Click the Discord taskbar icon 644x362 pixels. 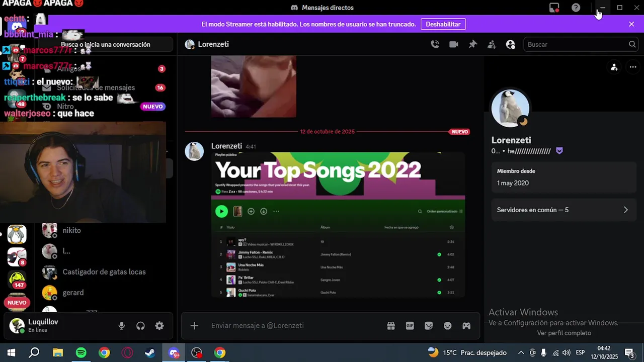174,352
